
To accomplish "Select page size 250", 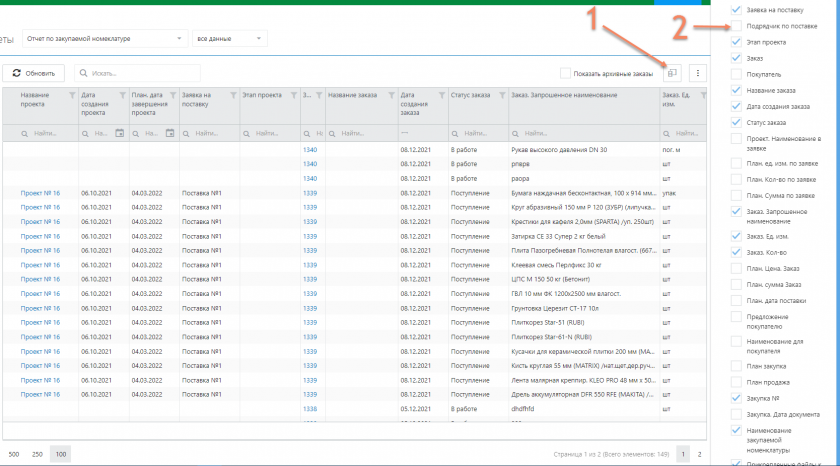I will 37,454.
